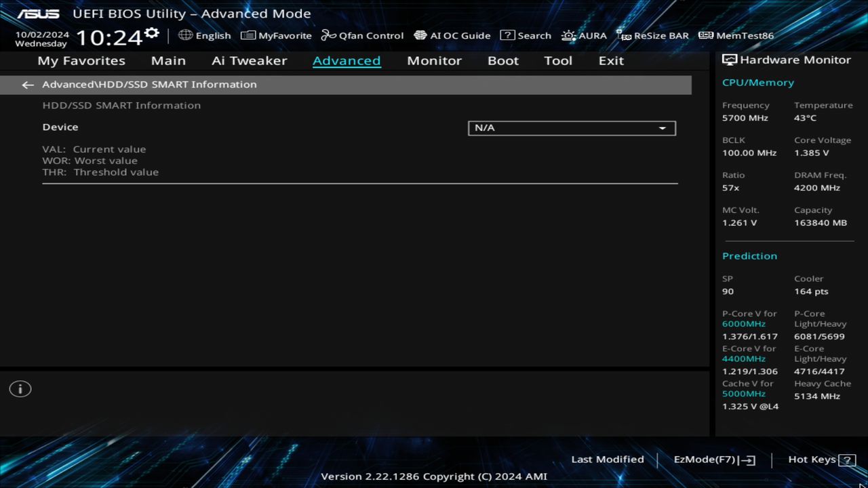View Last Modified settings list

pos(607,459)
